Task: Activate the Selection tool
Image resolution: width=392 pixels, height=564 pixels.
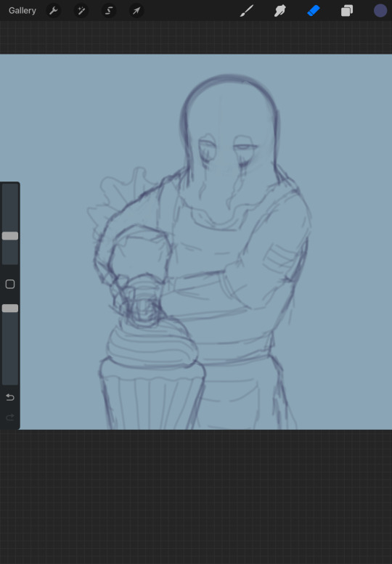Action: (x=109, y=11)
